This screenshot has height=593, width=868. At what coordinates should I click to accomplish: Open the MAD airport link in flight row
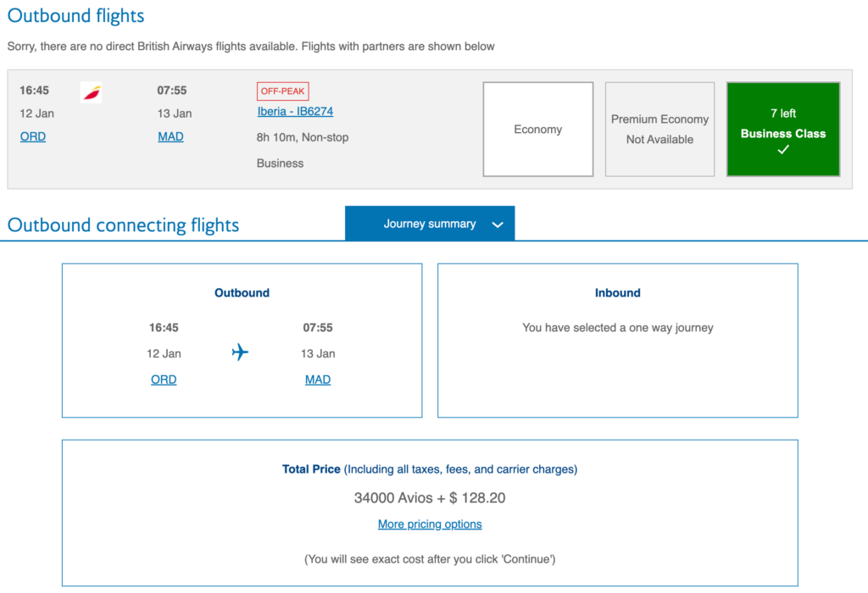coord(170,136)
